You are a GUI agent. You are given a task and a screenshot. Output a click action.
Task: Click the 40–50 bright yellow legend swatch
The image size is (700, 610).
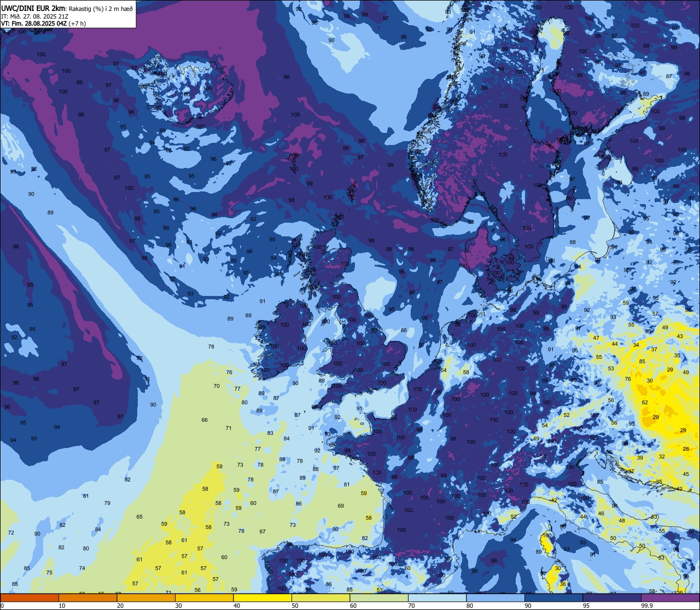pos(262,597)
